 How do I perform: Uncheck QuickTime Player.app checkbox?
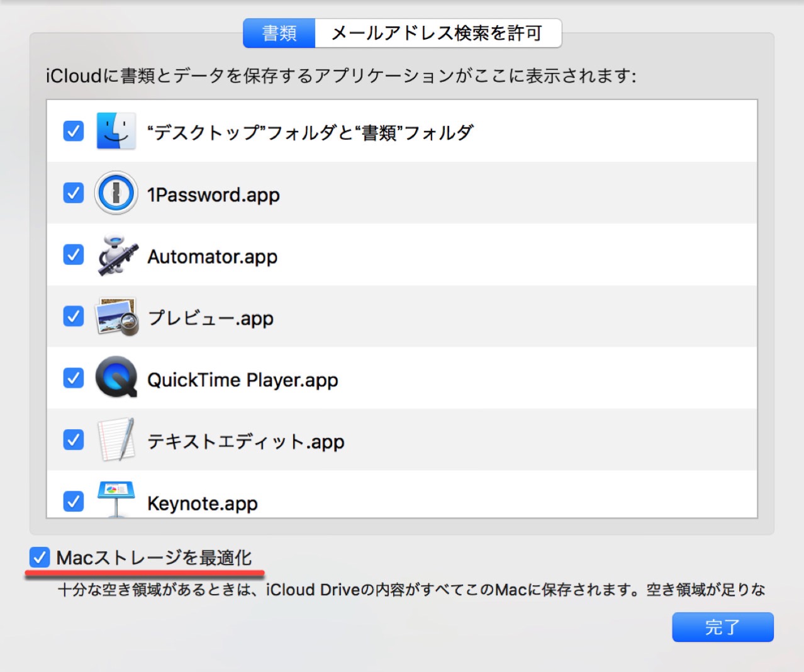click(x=74, y=378)
